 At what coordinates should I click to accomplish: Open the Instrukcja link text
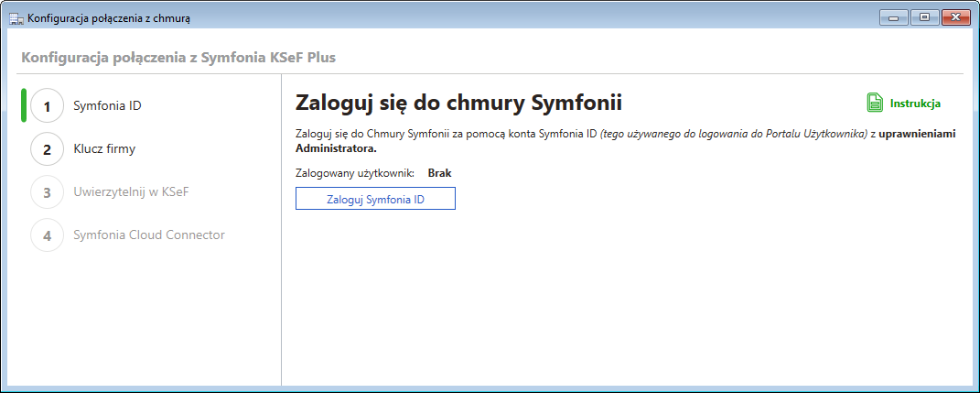[x=915, y=104]
